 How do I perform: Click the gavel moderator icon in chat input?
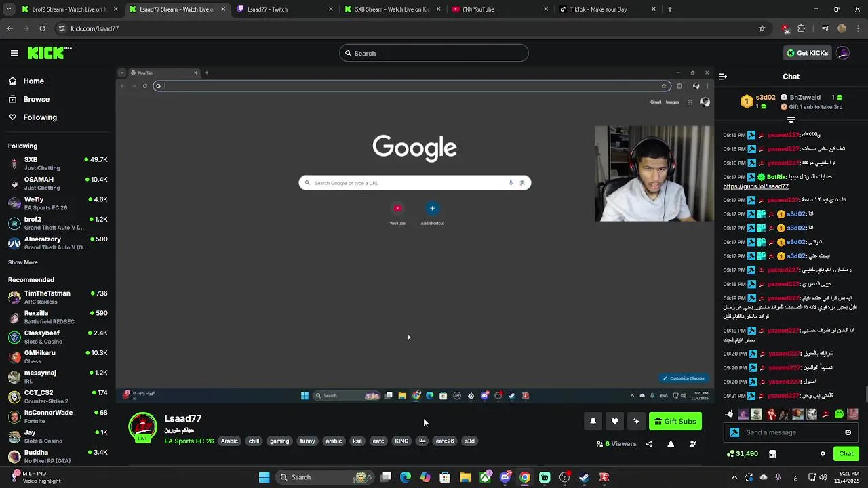[734, 432]
